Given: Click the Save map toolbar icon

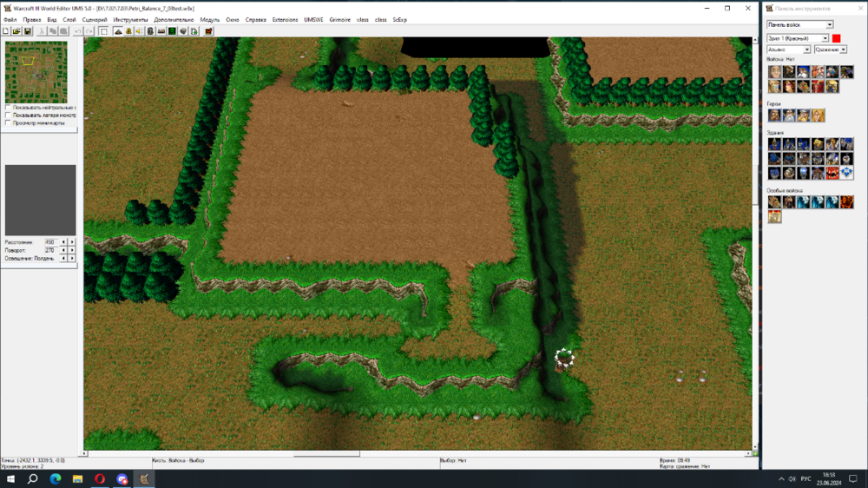Looking at the screenshot, I should pyautogui.click(x=28, y=31).
